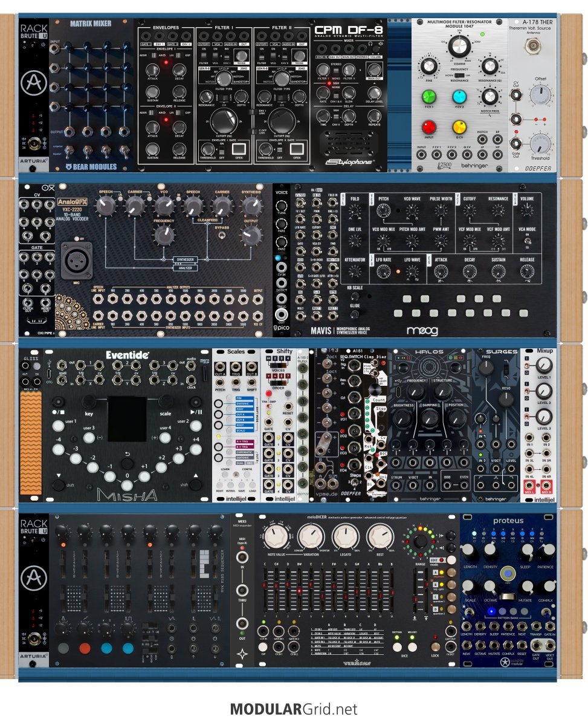The height and width of the screenshot is (722, 588).
Task: Click the B note slider on meloDICER
Action: click(391, 590)
